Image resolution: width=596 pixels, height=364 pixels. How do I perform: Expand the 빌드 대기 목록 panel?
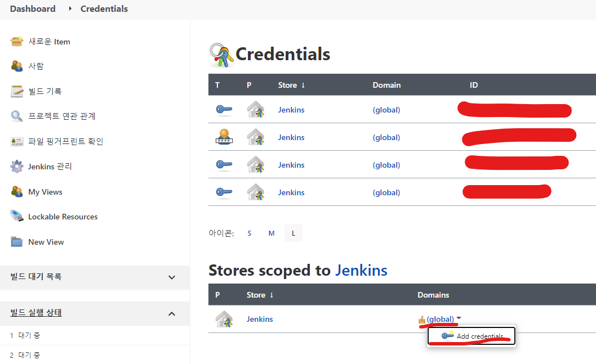(x=172, y=277)
